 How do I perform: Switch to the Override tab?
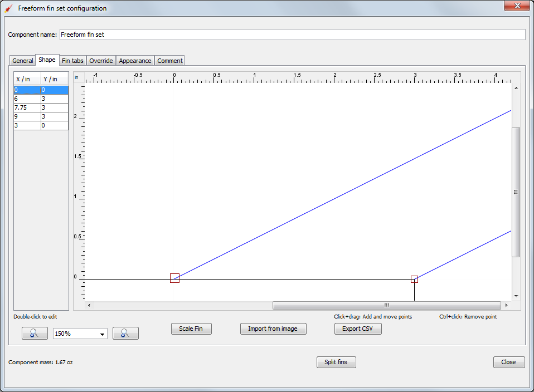101,60
